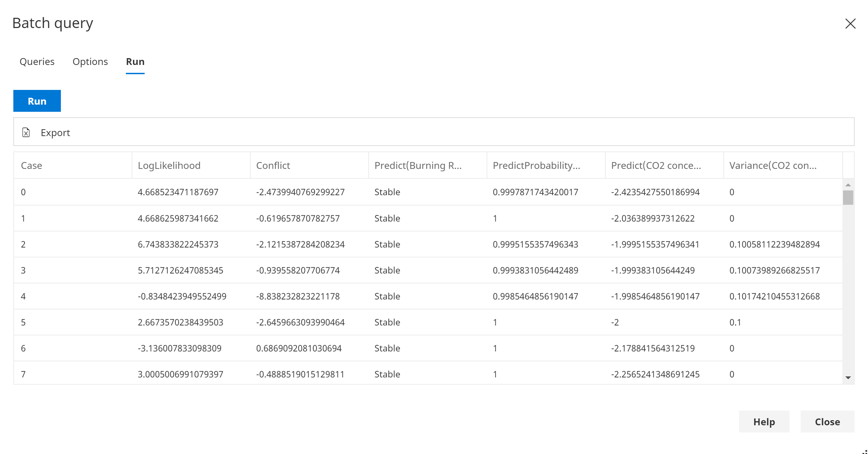
Task: Click the PredictProbability column header
Action: click(x=536, y=165)
